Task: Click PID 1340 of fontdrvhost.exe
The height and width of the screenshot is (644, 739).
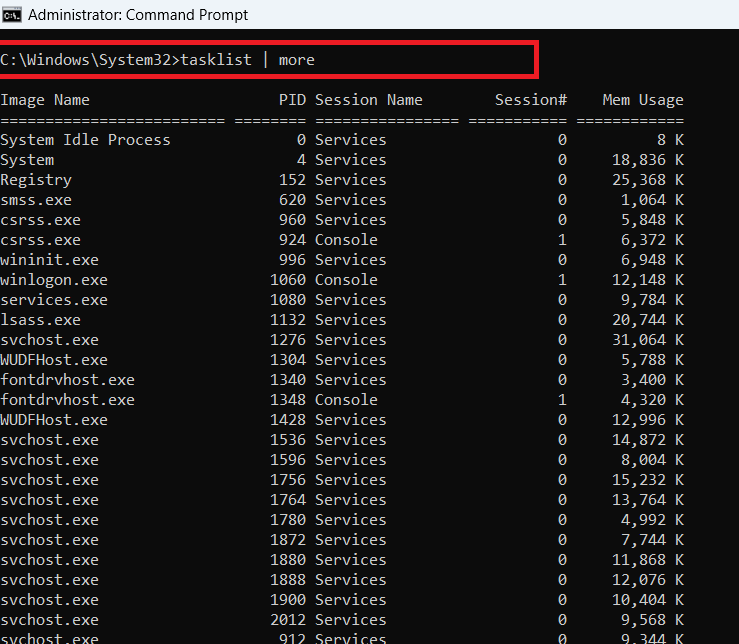Action: pos(288,380)
